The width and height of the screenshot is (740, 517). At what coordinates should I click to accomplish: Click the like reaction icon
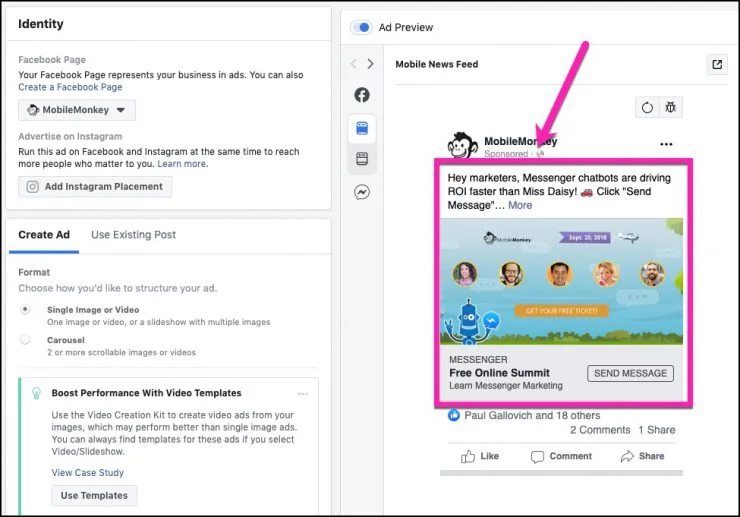click(x=454, y=415)
